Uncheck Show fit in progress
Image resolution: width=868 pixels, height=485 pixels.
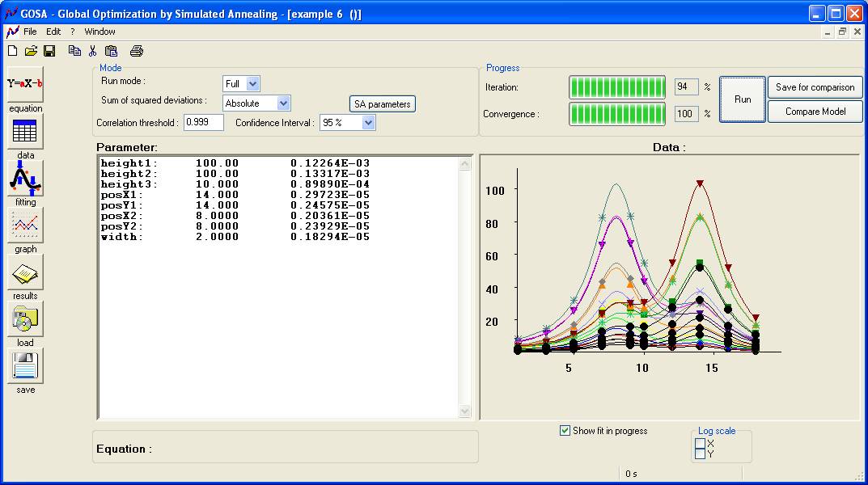click(565, 430)
